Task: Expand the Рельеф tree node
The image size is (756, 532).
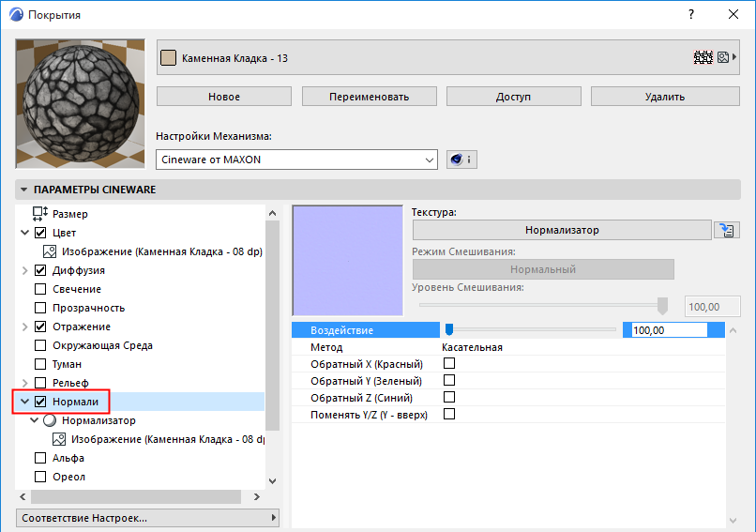Action: click(25, 383)
